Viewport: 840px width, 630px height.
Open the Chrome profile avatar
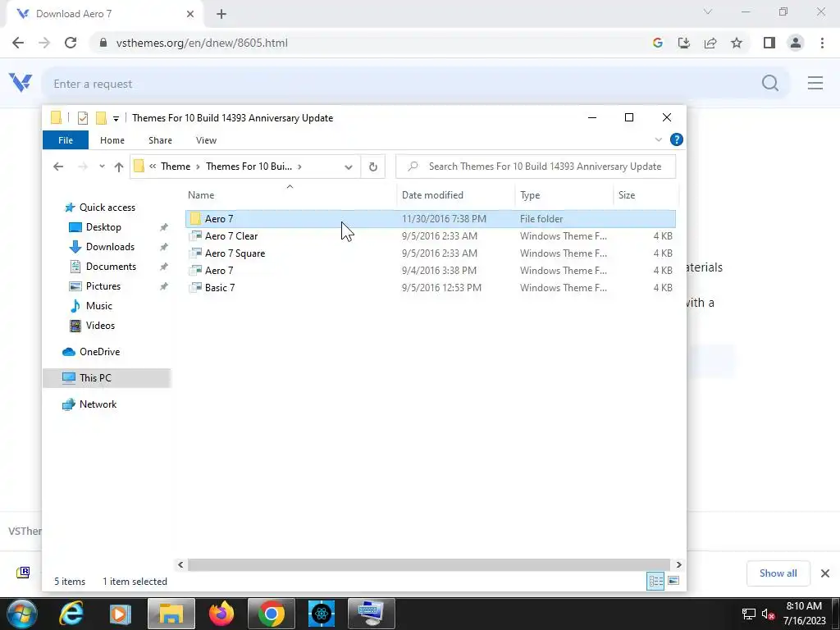796,43
